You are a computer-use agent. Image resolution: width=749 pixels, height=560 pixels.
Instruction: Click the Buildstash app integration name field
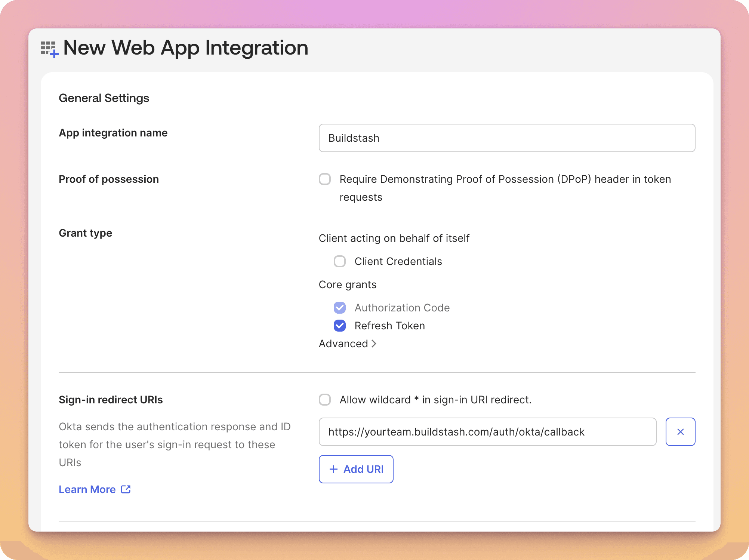(x=506, y=138)
